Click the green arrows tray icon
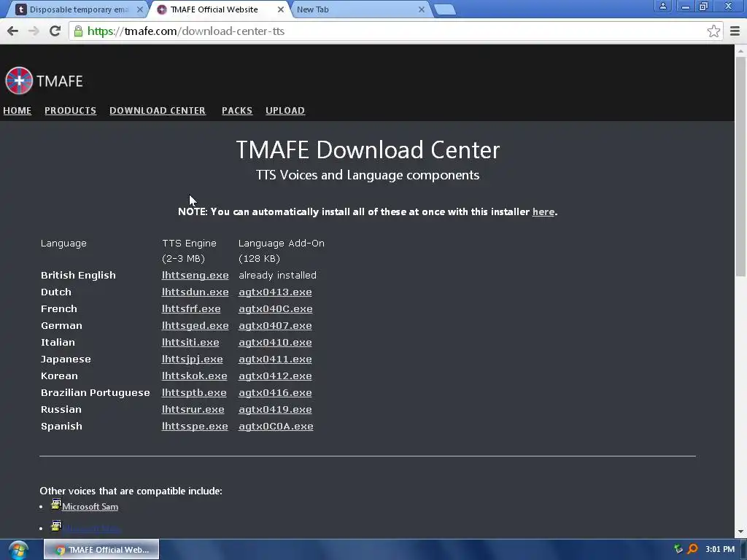This screenshot has width=747, height=560. tap(678, 550)
